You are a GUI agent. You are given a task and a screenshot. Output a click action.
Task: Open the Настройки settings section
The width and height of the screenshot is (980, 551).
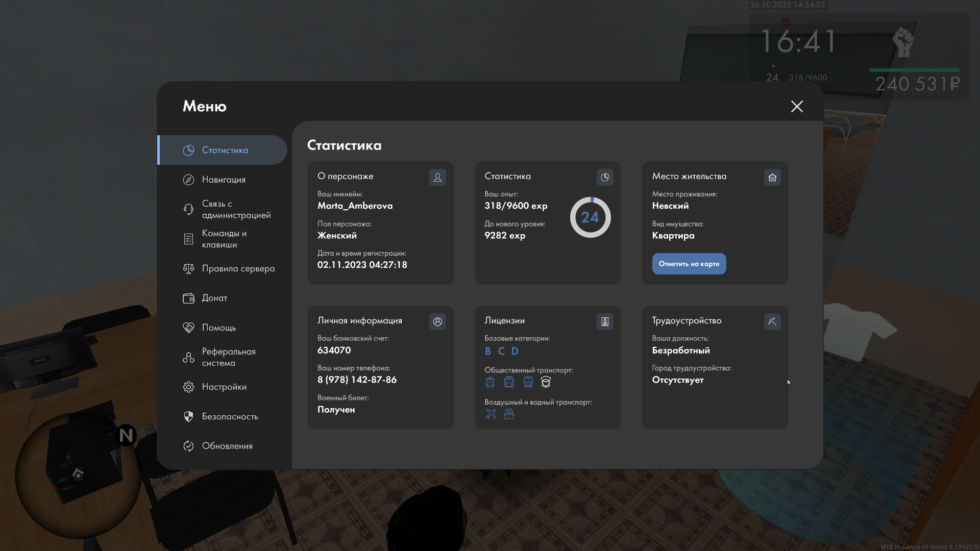223,387
